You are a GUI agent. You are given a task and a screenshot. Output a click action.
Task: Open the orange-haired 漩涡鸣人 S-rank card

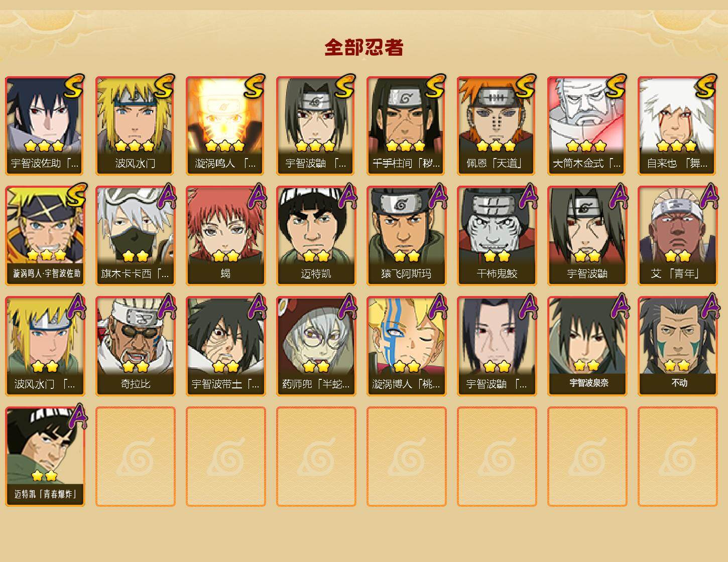tap(226, 125)
